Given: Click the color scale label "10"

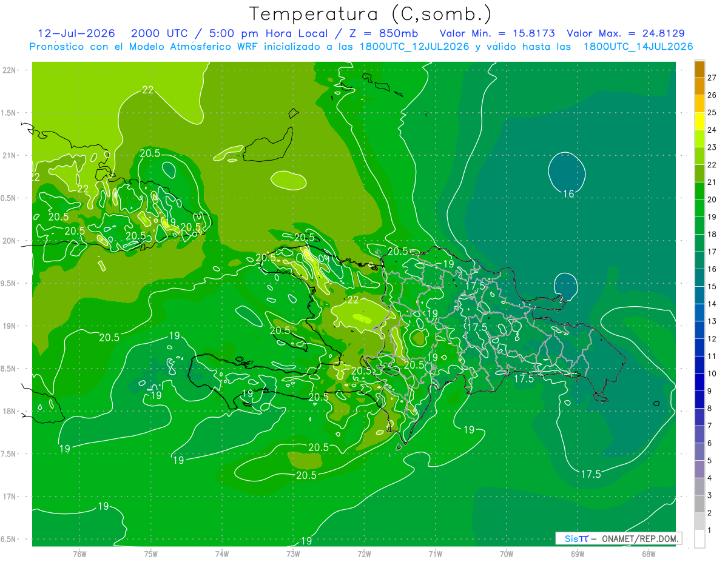Looking at the screenshot, I should pyautogui.click(x=712, y=373).
